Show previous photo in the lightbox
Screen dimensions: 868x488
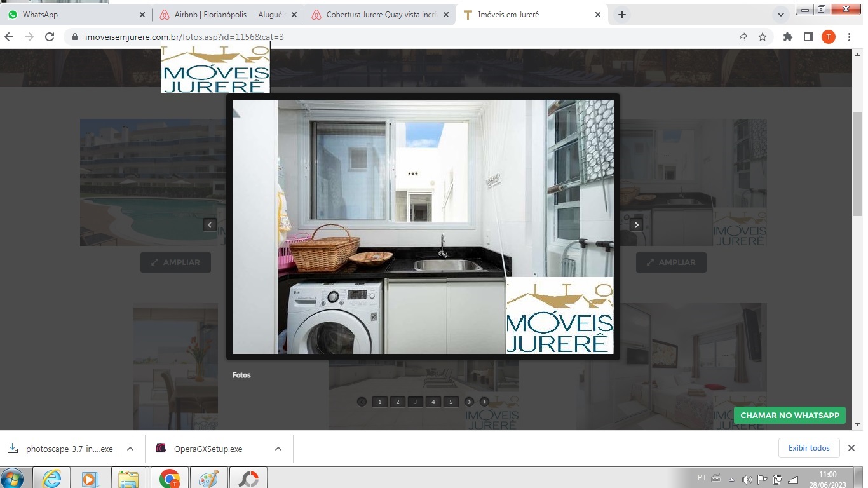click(210, 224)
